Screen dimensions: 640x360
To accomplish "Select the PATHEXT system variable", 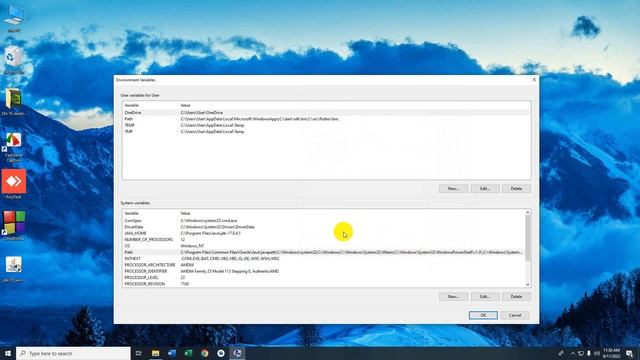I will tap(324, 258).
